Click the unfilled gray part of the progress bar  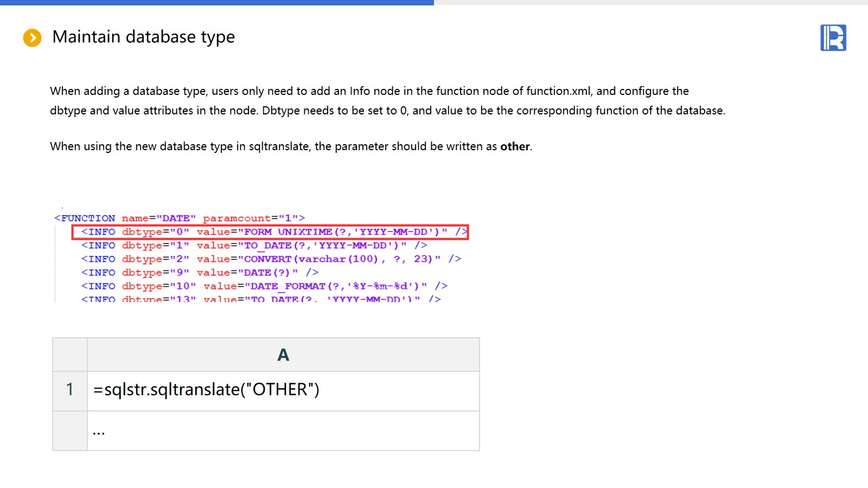pos(651,3)
